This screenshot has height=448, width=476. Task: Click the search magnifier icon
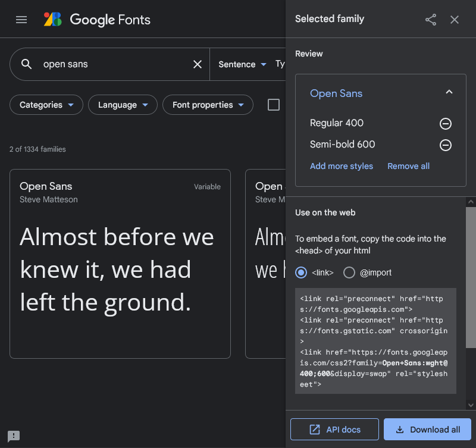(26, 64)
